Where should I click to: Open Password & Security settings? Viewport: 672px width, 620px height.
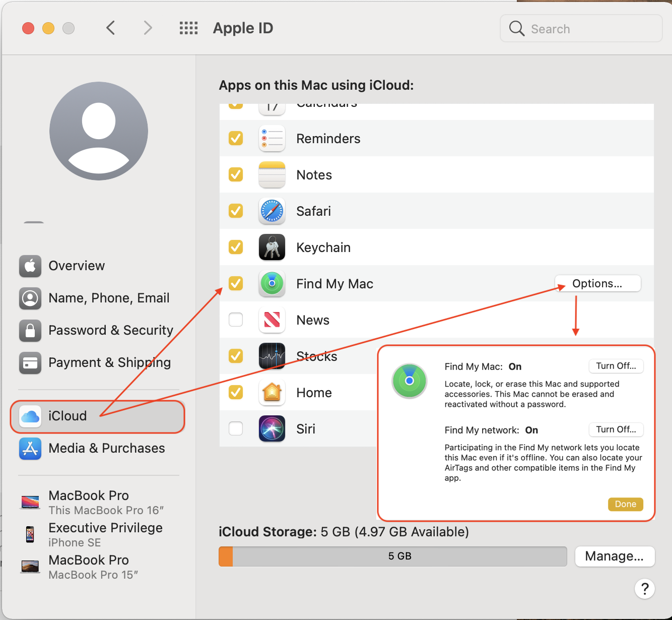pos(98,330)
